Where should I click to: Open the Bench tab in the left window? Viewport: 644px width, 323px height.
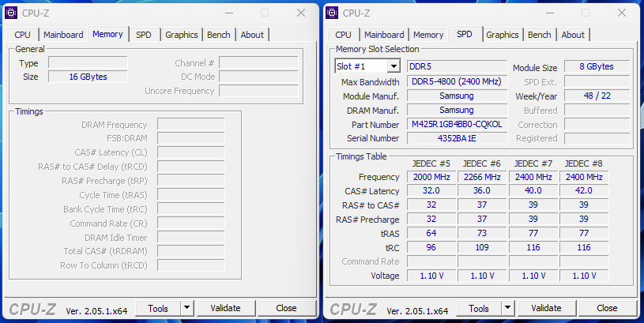click(x=219, y=35)
